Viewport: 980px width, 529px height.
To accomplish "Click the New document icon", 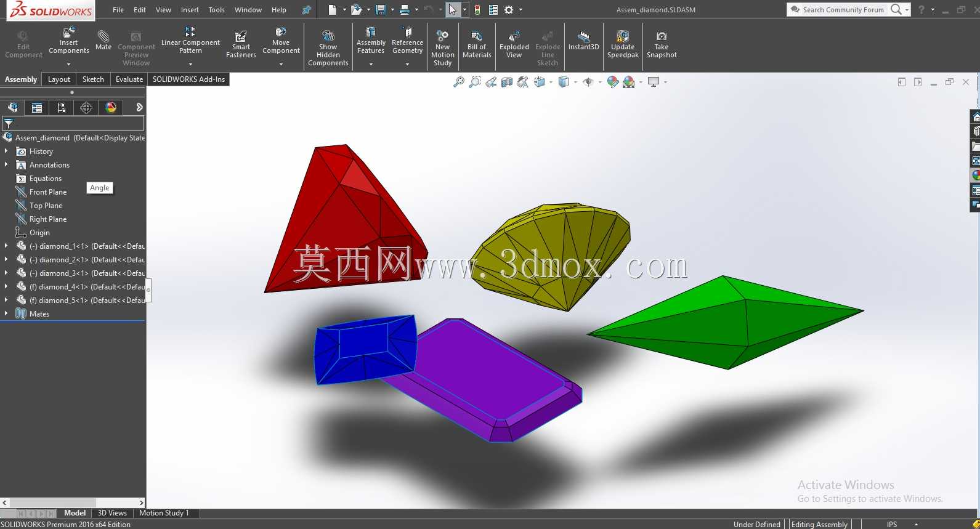I will pyautogui.click(x=333, y=10).
